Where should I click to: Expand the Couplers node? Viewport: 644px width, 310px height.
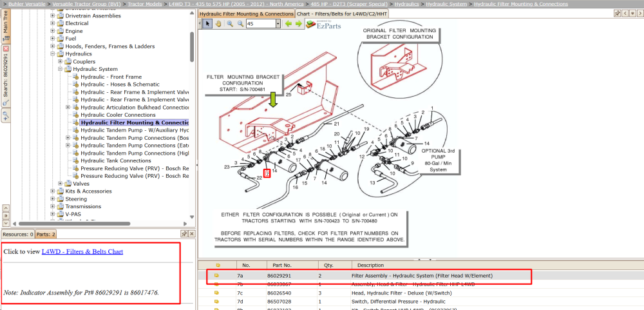point(61,62)
